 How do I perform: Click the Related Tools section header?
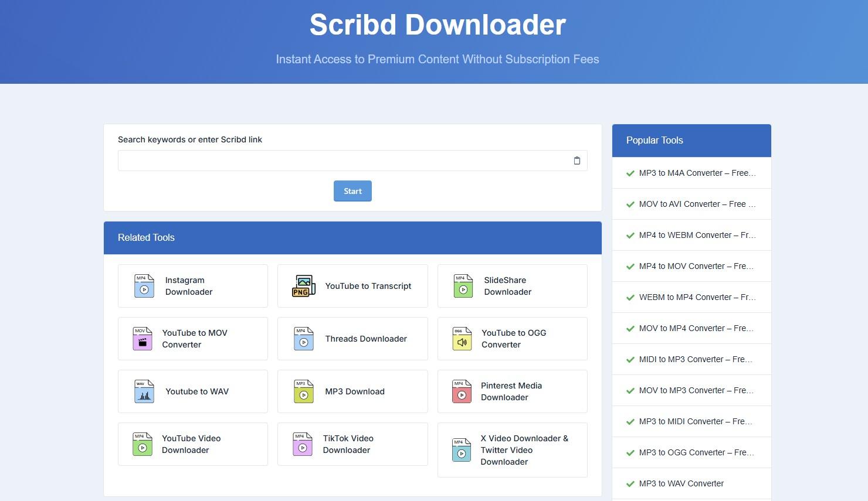pyautogui.click(x=352, y=238)
